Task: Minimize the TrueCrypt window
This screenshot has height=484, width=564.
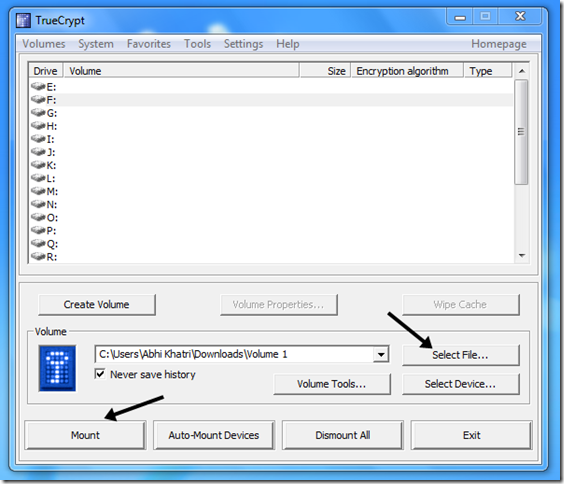Action: (460, 17)
